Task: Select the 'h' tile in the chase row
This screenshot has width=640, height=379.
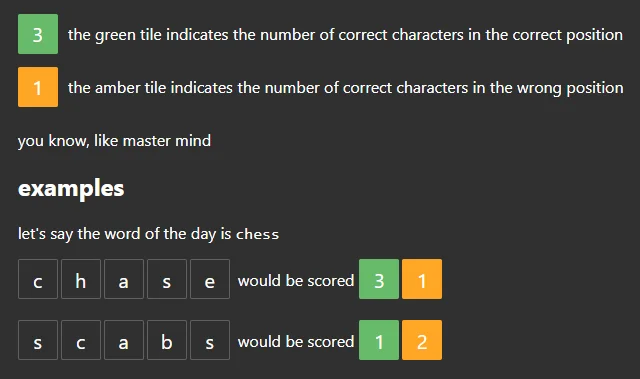Action: coord(81,279)
